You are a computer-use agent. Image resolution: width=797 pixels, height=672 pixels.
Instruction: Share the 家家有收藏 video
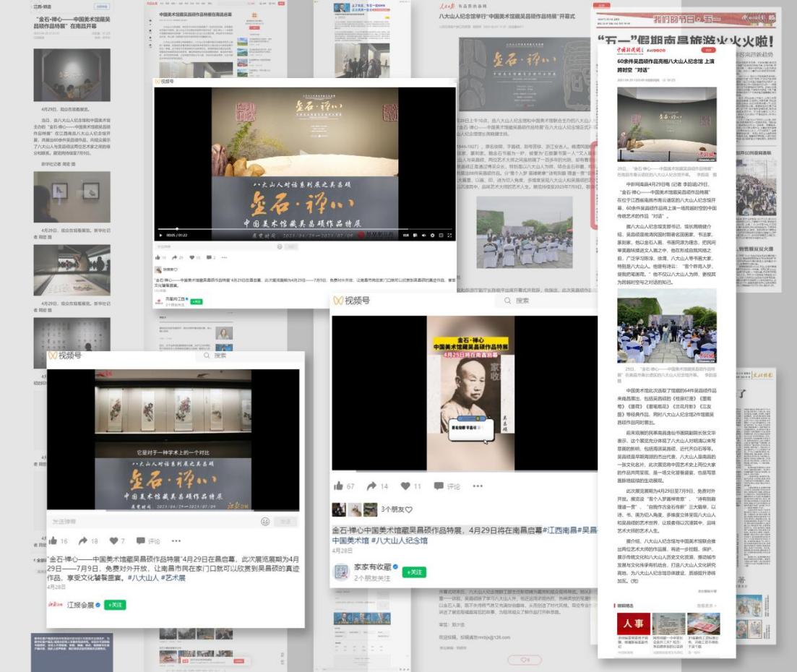point(372,486)
